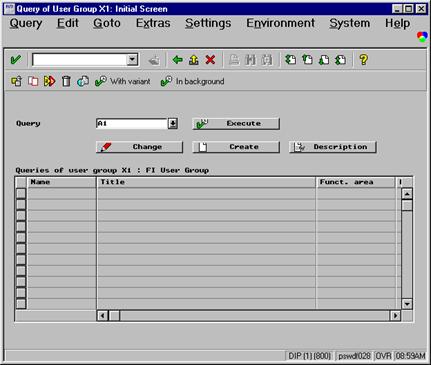Select the bottommost row selector in queries table
431x365 pixels.
(x=21, y=304)
